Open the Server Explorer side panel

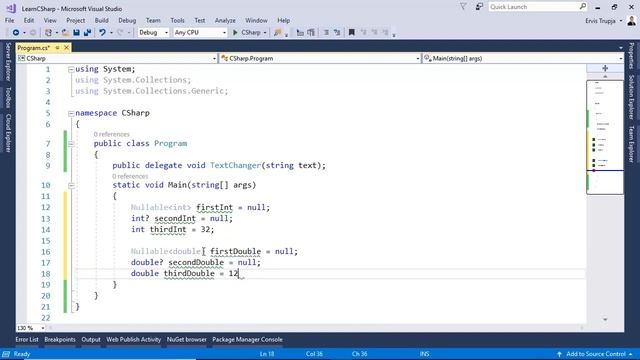click(8, 62)
